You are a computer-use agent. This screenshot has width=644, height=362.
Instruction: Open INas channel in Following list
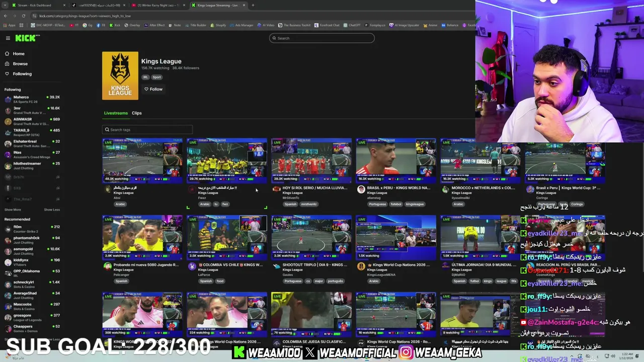pos(31,154)
